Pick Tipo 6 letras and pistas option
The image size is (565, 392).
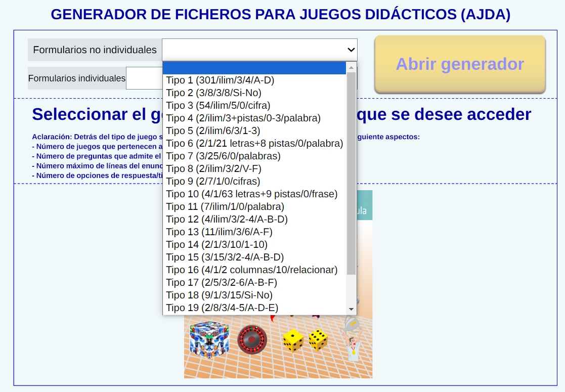(254, 143)
